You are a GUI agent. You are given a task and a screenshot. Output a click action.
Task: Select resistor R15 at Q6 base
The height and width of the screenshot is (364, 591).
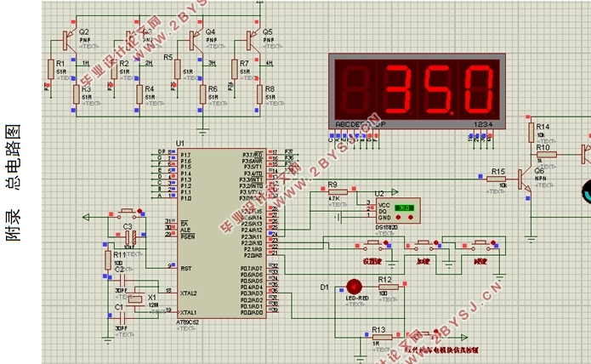[x=496, y=179]
